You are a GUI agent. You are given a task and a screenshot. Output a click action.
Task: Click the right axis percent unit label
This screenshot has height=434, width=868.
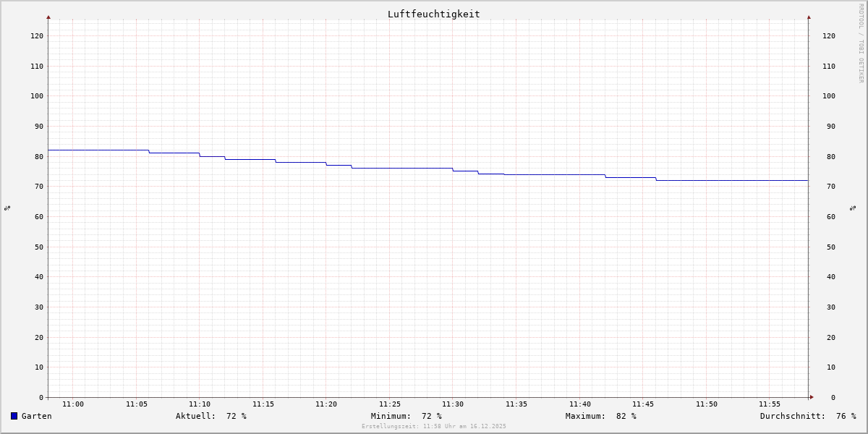[x=853, y=208]
